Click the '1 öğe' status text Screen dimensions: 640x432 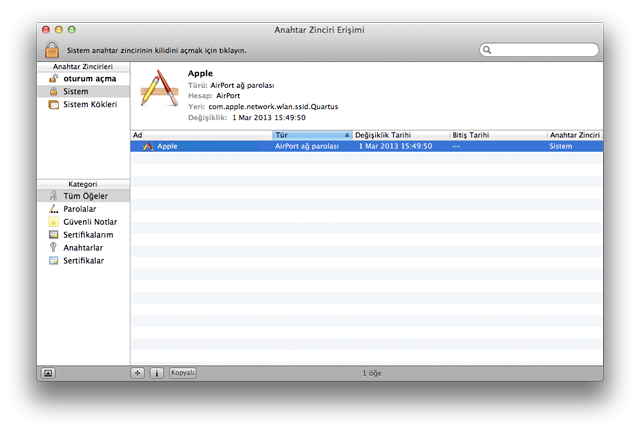point(372,373)
